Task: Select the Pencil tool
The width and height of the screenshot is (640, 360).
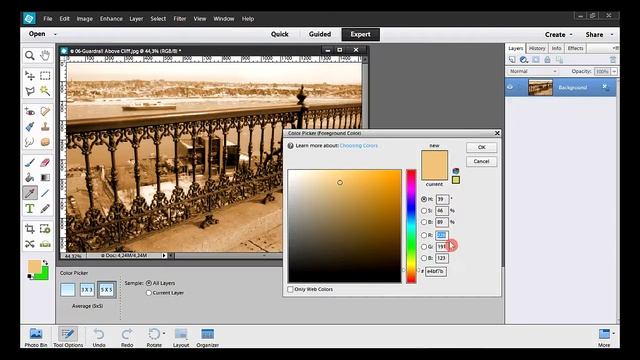Action: click(x=45, y=209)
